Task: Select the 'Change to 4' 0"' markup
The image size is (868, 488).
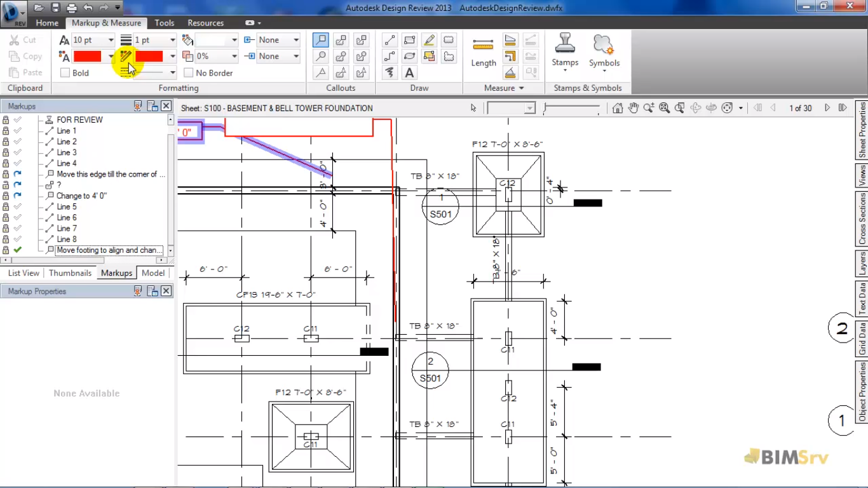Action: [x=81, y=196]
